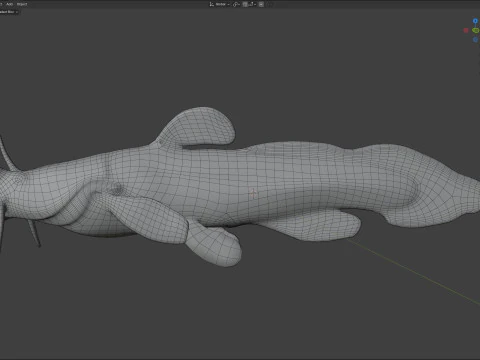Click the lower blue negative Z gizmo ball
This screenshot has height=360, width=480.
[475, 40]
